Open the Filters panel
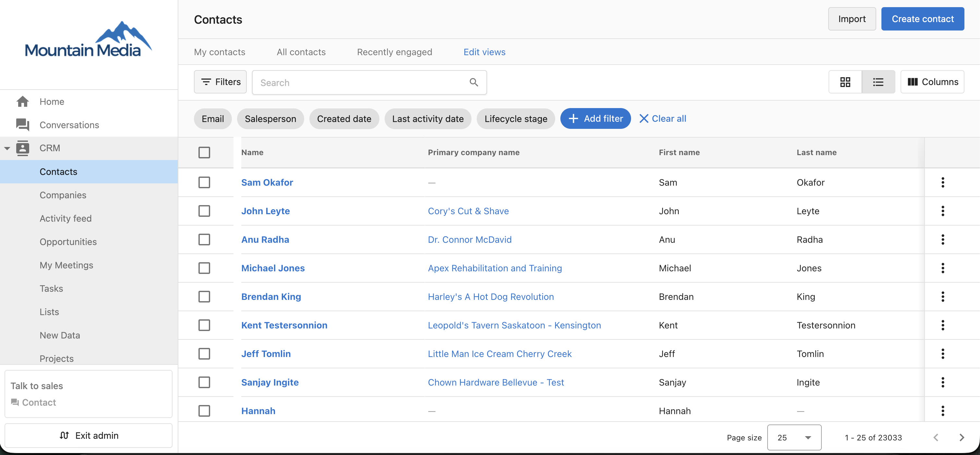This screenshot has width=980, height=455. click(220, 82)
